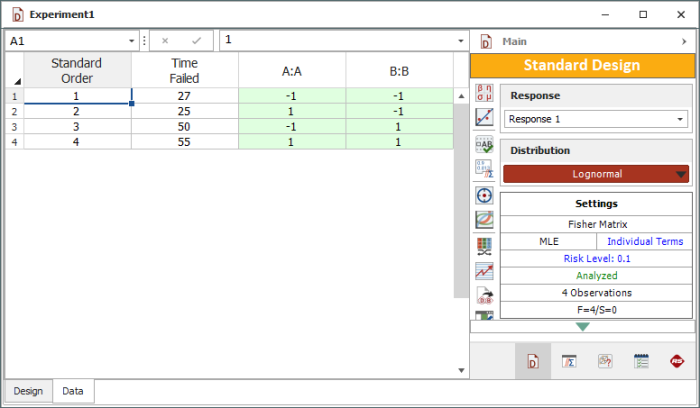Expand the A1 cell name box dropdown
The width and height of the screenshot is (700, 408).
point(131,40)
